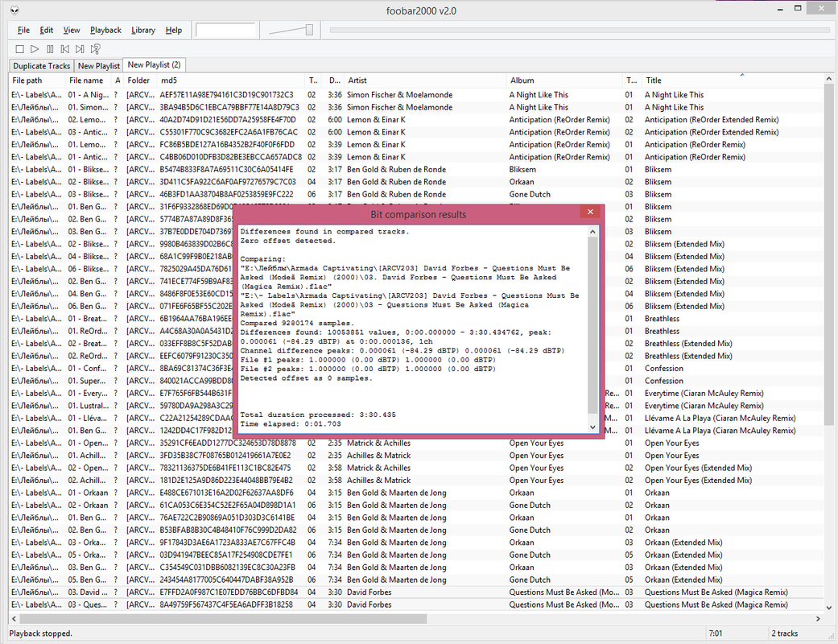Click md5 cell E488CE671013E16A2D02F62637AA8DF6
Screen dimensions: 838x644
click(227, 493)
